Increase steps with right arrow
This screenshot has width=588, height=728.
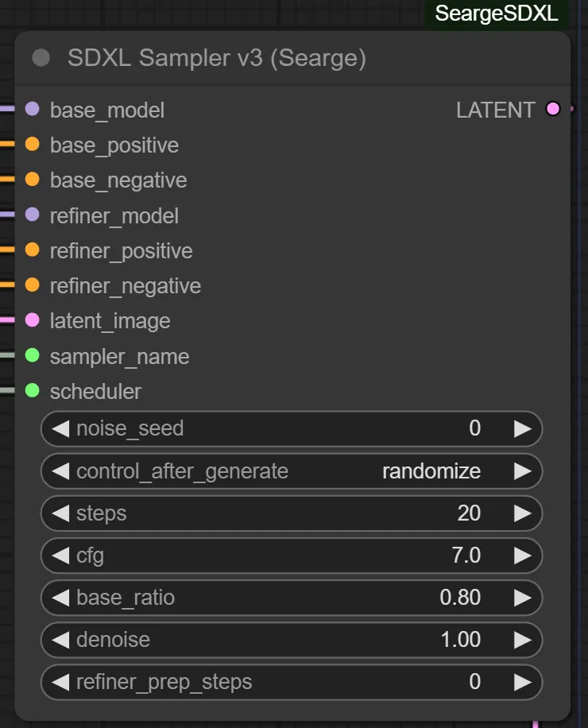[522, 513]
